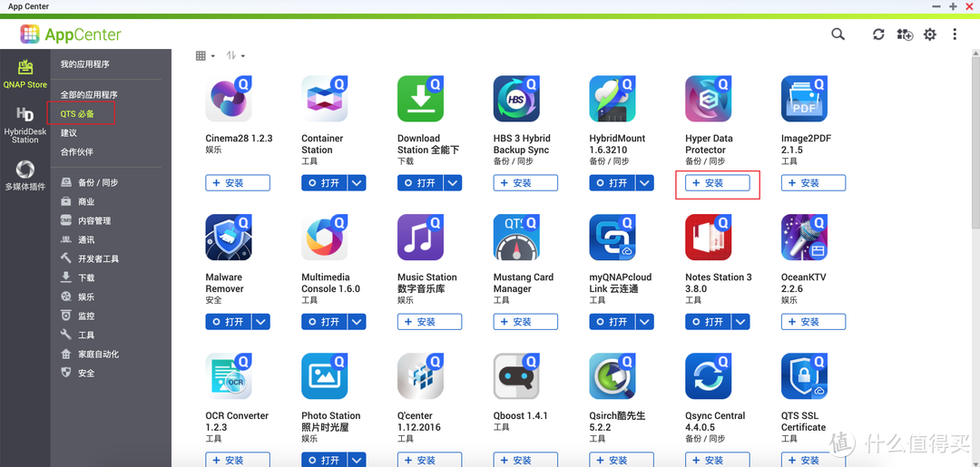Click the Container Station app icon
The width and height of the screenshot is (980, 467).
[x=324, y=99]
